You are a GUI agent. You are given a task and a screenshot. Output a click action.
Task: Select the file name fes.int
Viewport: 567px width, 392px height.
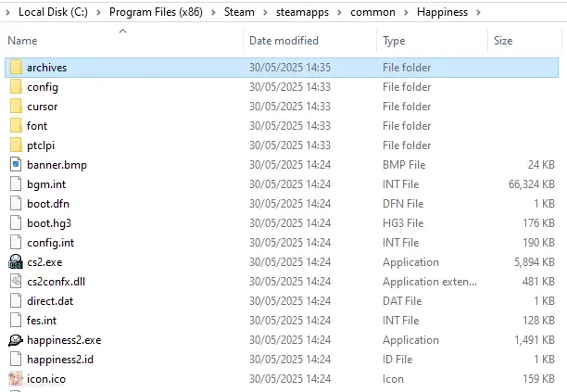click(x=42, y=321)
